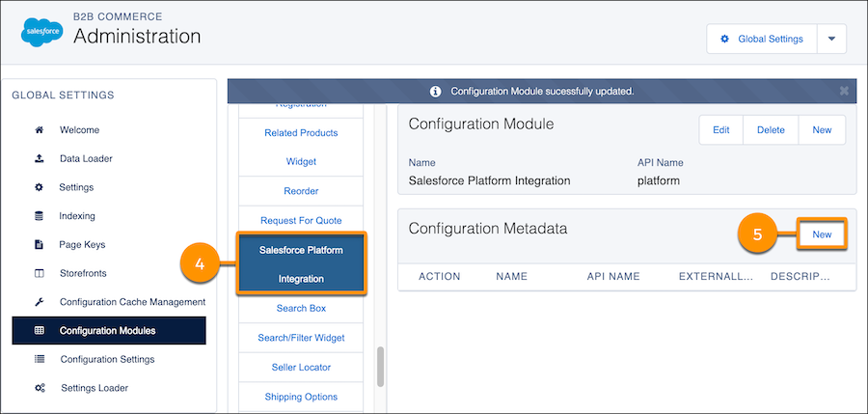This screenshot has width=868, height=414.
Task: Click New in Configuration Module panel
Action: tap(822, 129)
